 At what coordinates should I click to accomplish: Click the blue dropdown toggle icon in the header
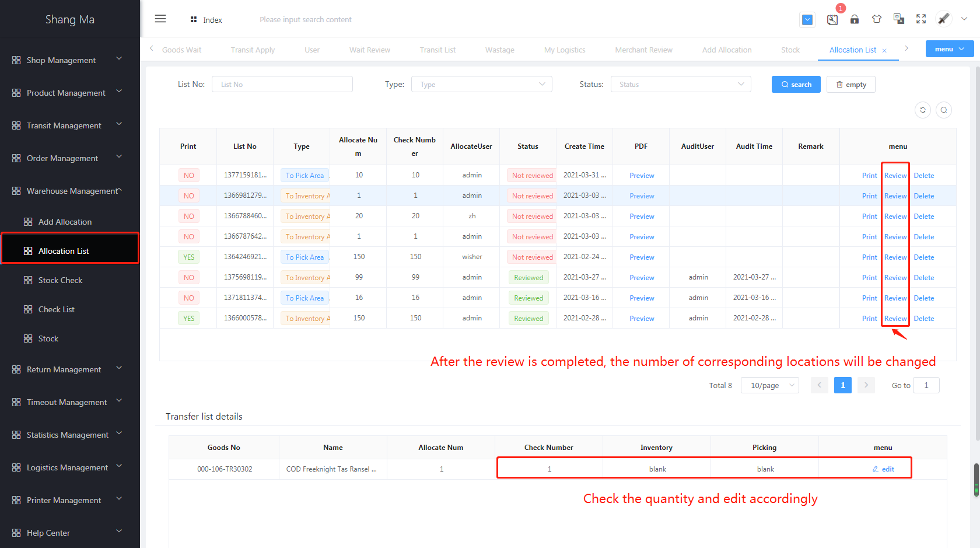[x=807, y=20]
